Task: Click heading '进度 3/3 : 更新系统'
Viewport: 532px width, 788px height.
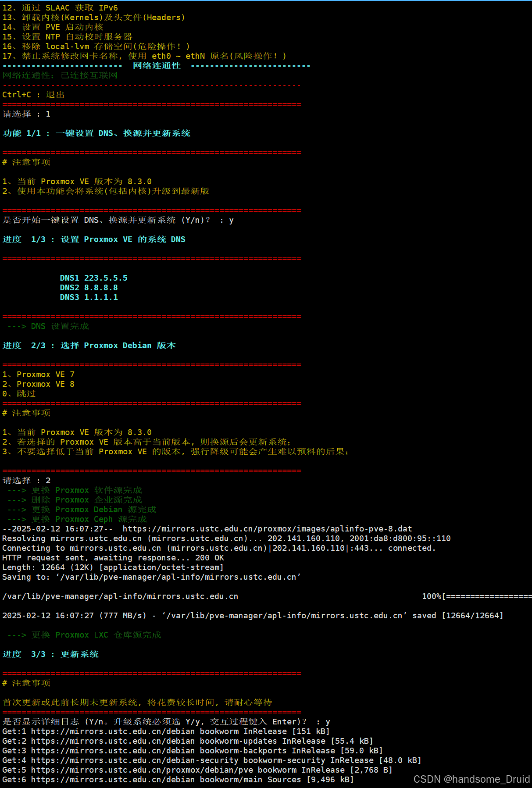Action: pyautogui.click(x=50, y=654)
